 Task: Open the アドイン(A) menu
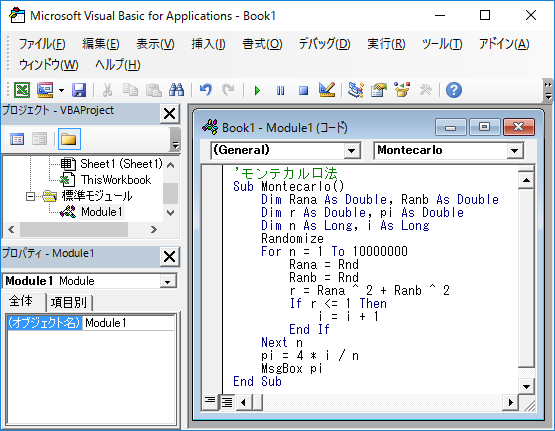coord(504,44)
